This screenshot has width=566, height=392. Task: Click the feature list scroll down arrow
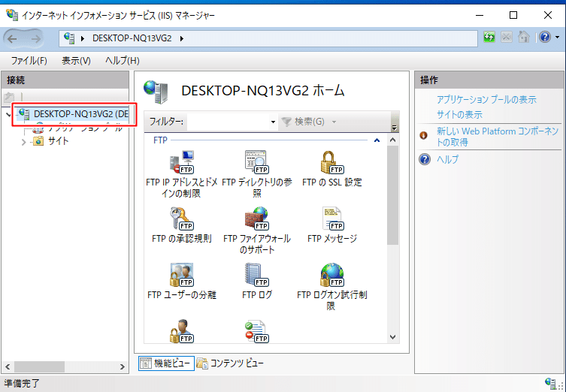coord(392,337)
